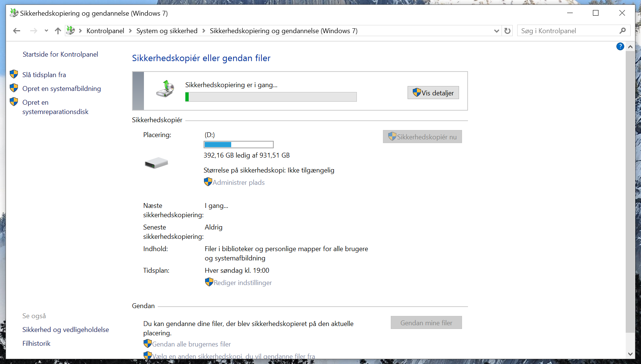Minimize the backup window
641x364 pixels.
point(570,13)
